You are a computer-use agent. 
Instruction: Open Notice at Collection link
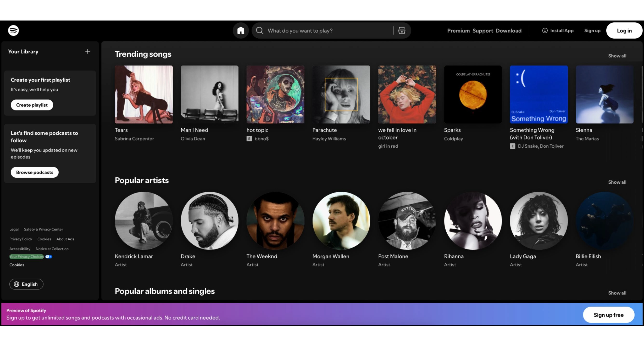[52, 249]
